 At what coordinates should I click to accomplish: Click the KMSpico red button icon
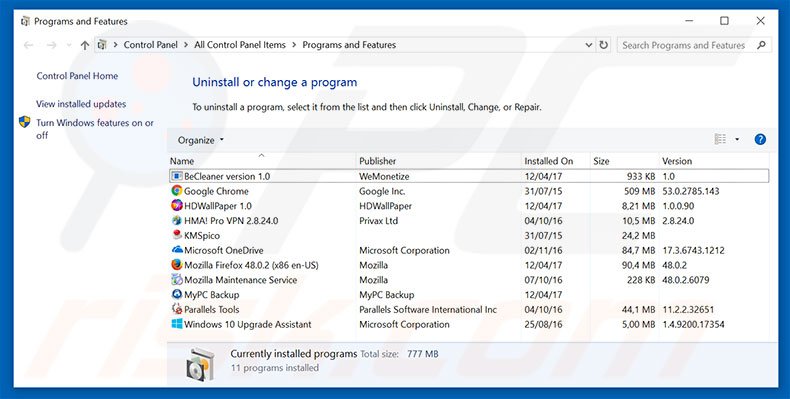(x=177, y=235)
